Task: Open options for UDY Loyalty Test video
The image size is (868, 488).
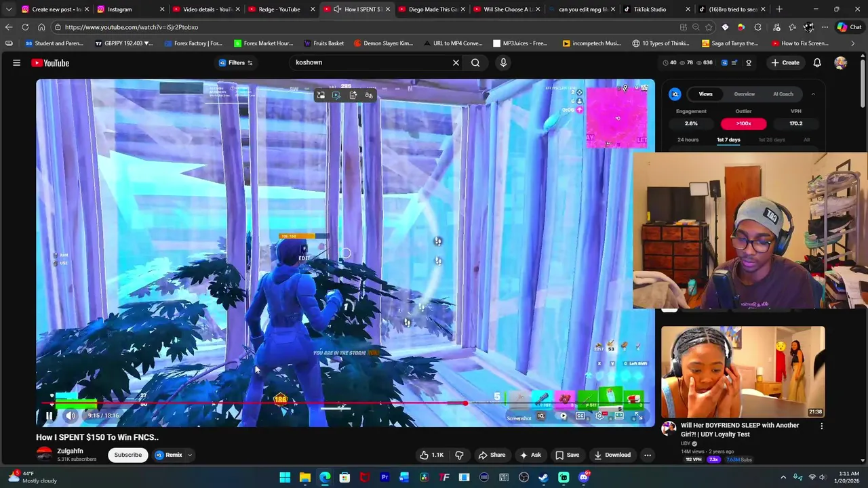Action: click(821, 426)
